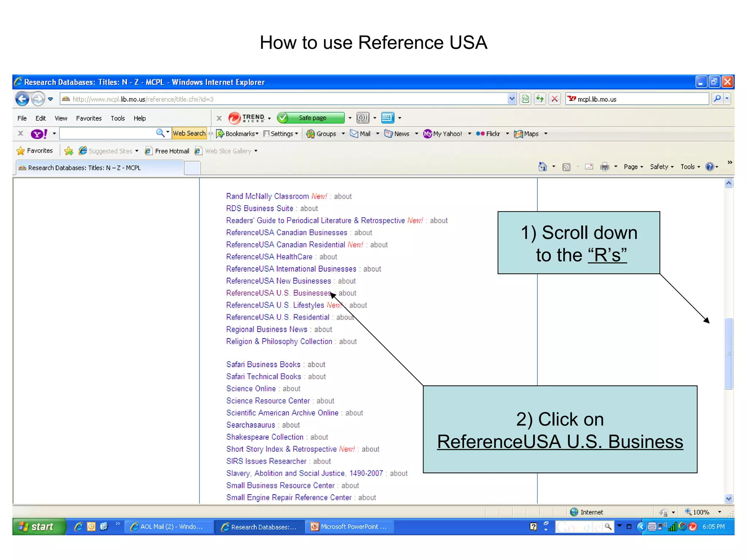Image resolution: width=747 pixels, height=560 pixels.
Task: Open Yahoo News toolbar button
Action: (397, 134)
